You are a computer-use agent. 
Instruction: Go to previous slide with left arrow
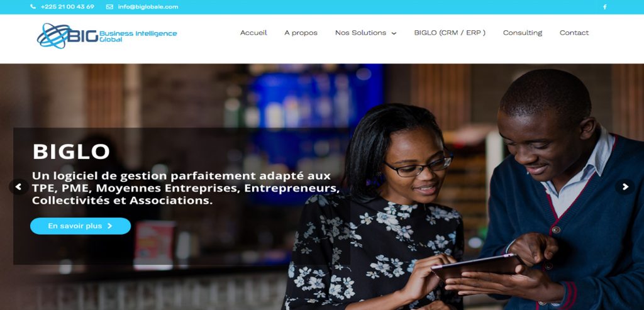18,187
